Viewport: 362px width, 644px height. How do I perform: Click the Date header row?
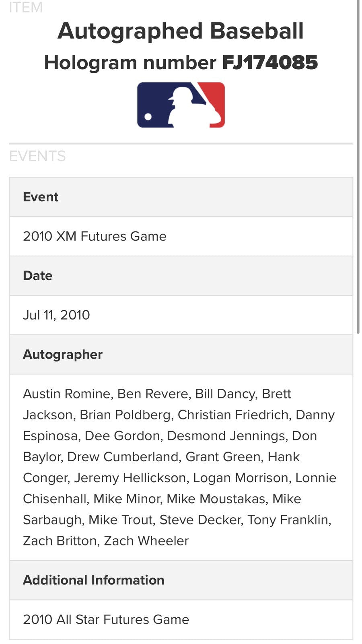point(181,276)
